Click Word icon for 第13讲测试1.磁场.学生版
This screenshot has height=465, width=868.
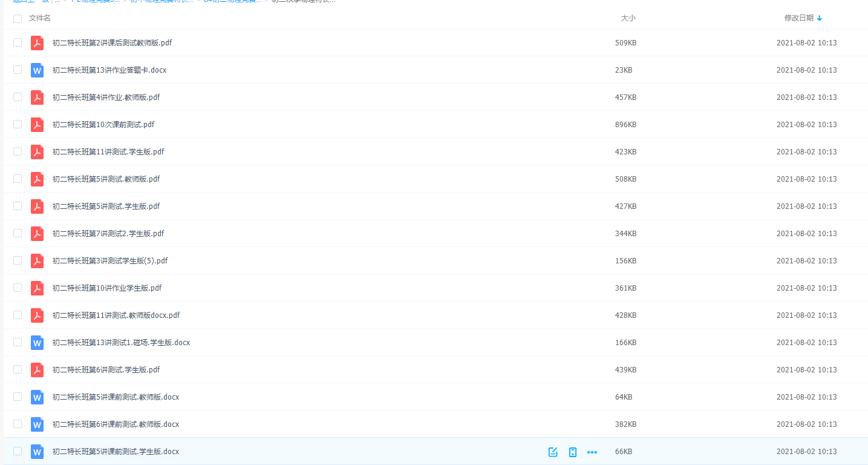(38, 343)
